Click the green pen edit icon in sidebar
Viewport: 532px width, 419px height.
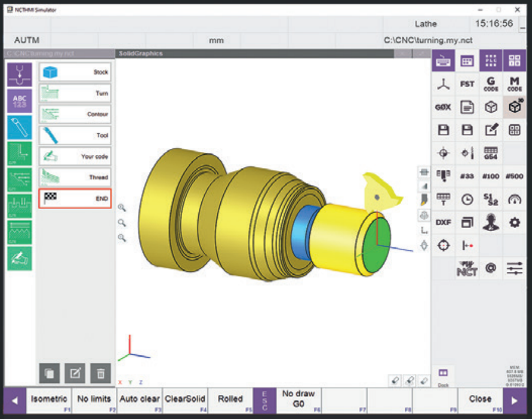pyautogui.click(x=20, y=259)
